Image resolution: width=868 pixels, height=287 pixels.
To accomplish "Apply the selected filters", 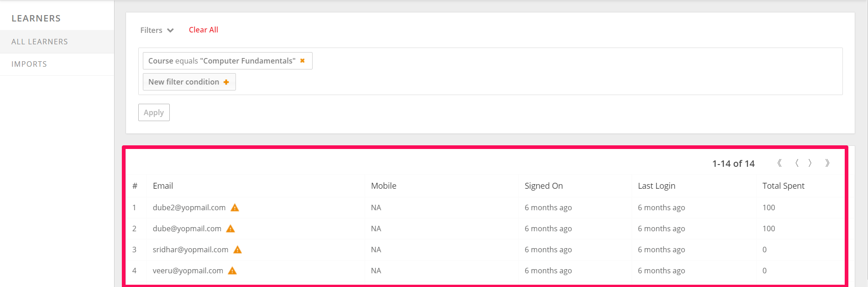I will tap(154, 112).
